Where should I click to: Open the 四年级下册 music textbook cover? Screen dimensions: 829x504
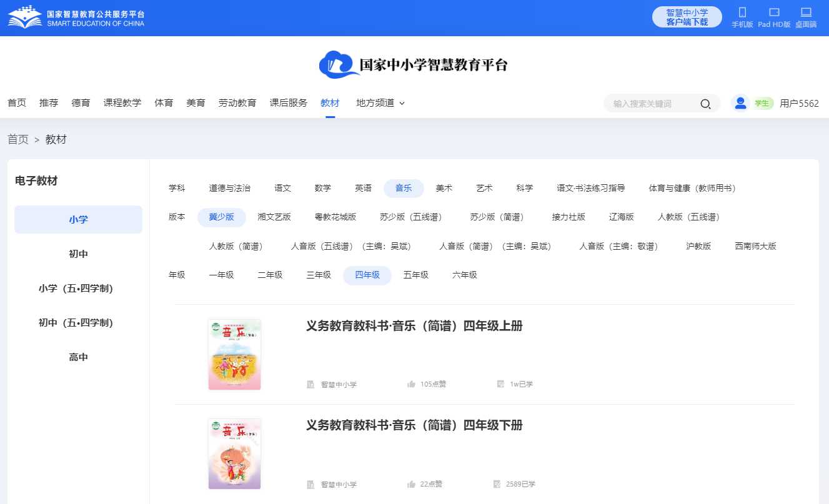pos(234,454)
